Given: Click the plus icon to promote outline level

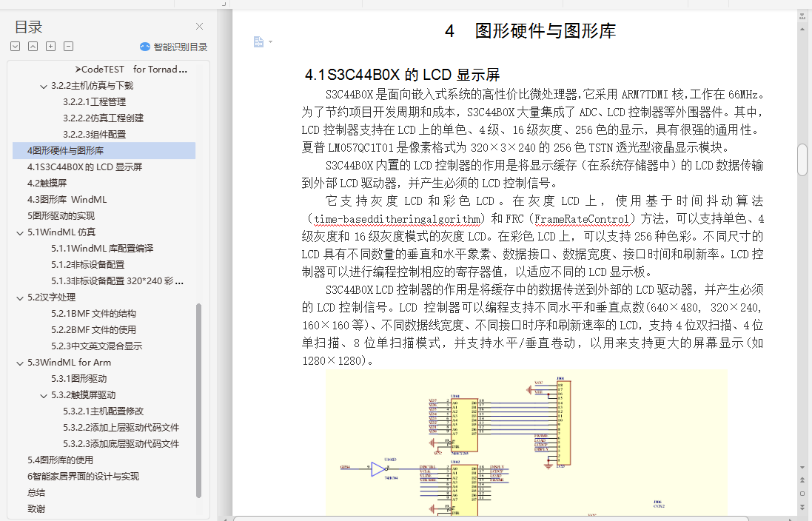Looking at the screenshot, I should pyautogui.click(x=51, y=47).
